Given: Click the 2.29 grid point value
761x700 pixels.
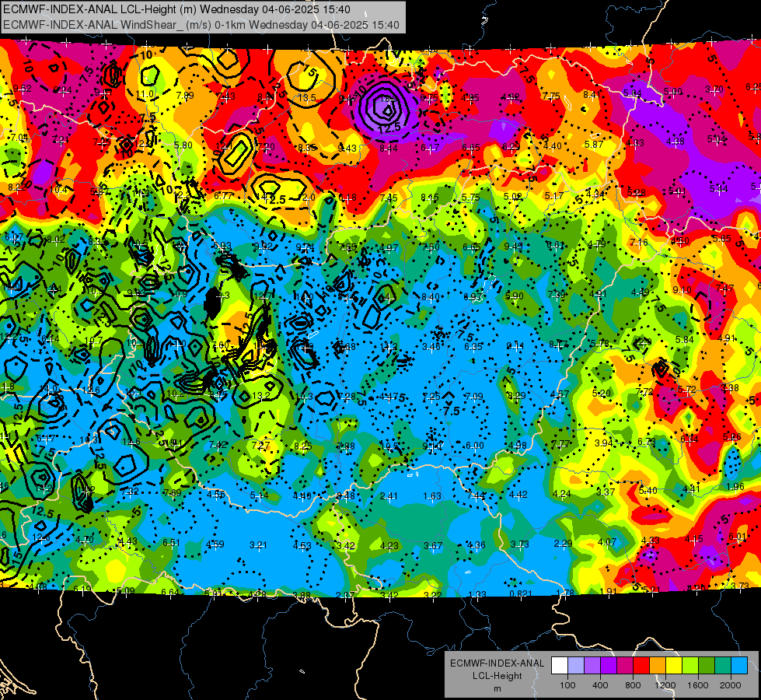Looking at the screenshot, I should pyautogui.click(x=563, y=543).
